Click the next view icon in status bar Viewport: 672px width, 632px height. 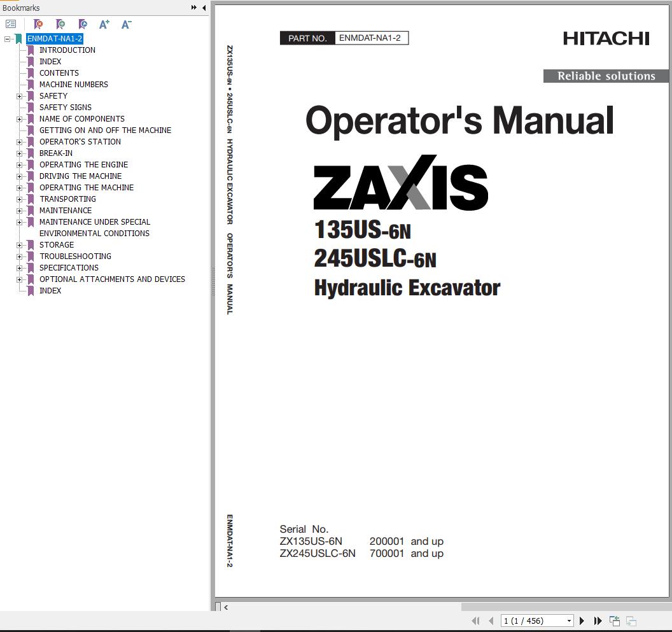tap(631, 621)
